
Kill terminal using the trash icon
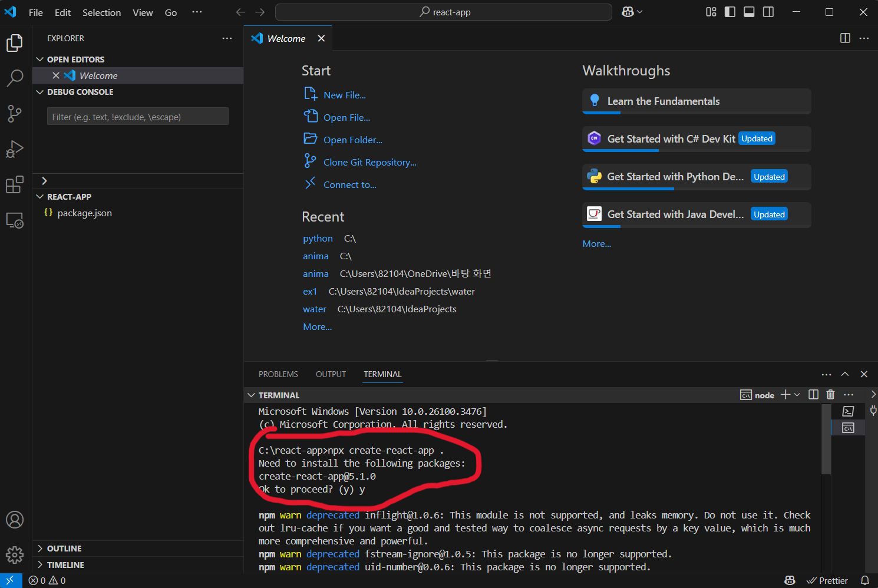[830, 395]
